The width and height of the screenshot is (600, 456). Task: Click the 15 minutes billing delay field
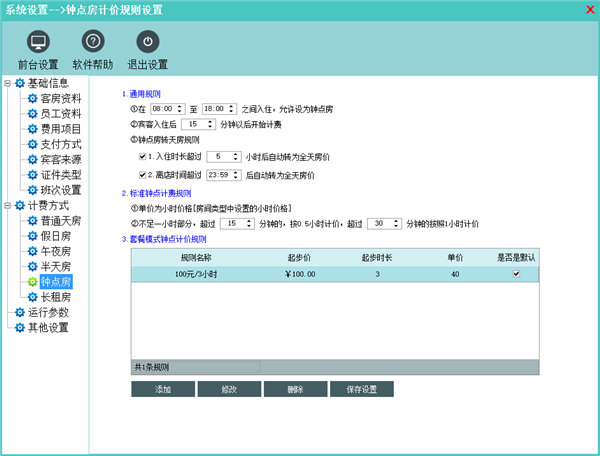pos(192,124)
